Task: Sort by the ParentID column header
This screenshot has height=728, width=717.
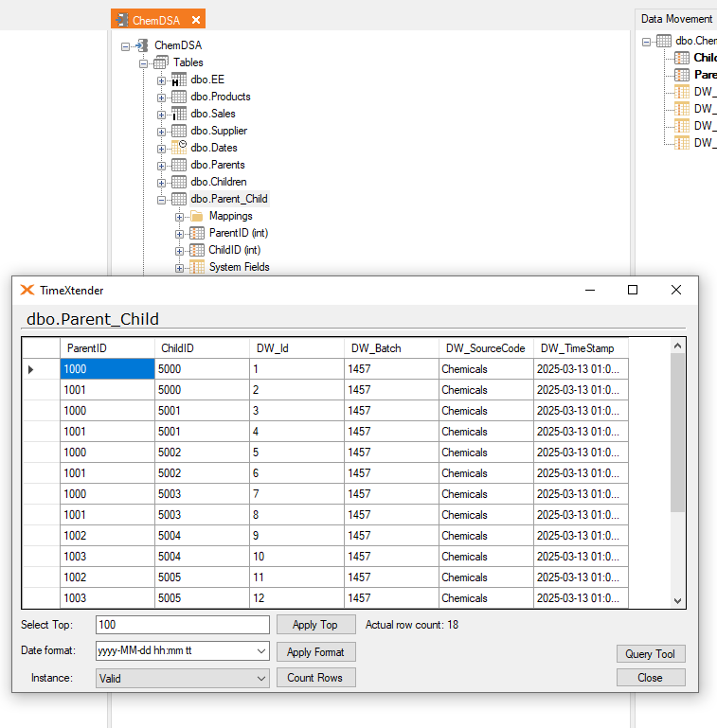Action: point(107,348)
